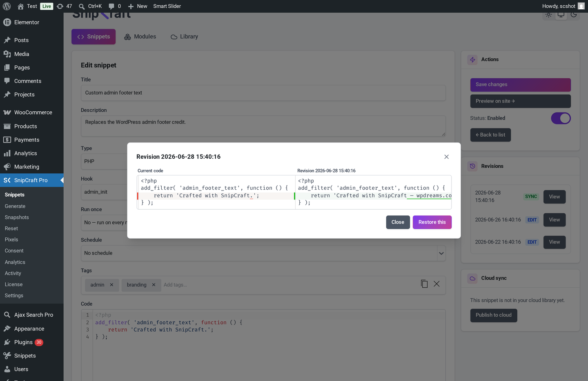Open the Generate submenu item
The width and height of the screenshot is (588, 381).
pos(15,206)
